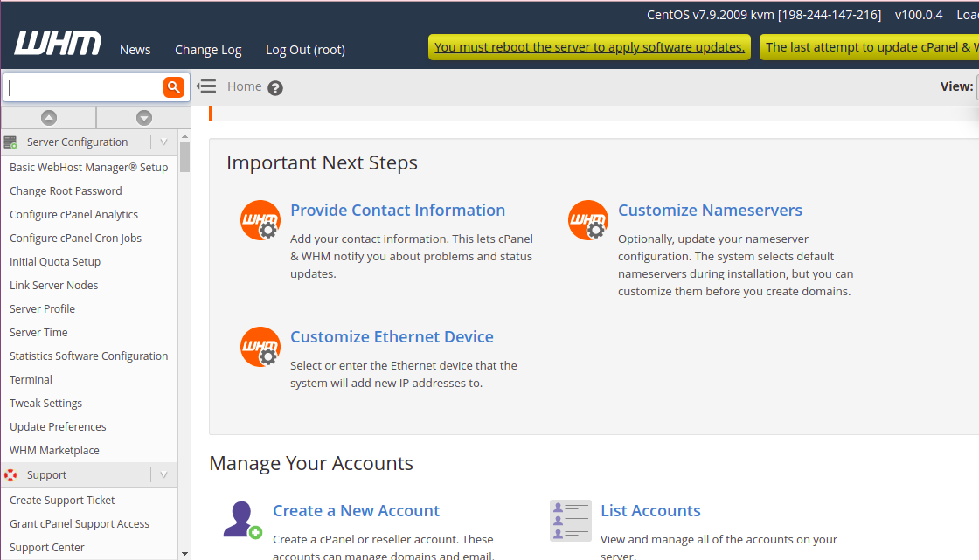Open the News menu item

[x=135, y=50]
